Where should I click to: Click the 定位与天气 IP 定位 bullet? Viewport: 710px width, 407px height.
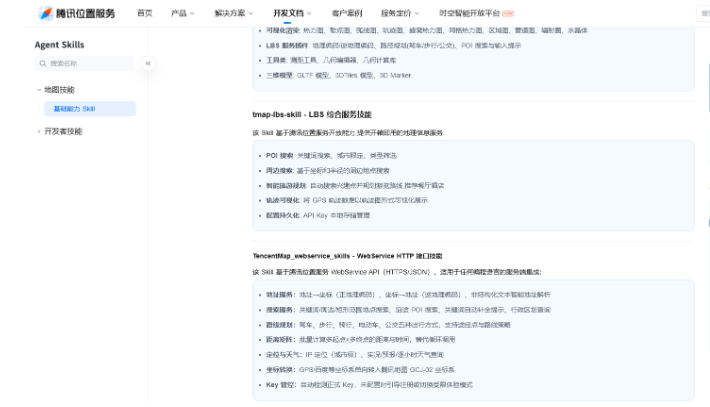coord(355,355)
